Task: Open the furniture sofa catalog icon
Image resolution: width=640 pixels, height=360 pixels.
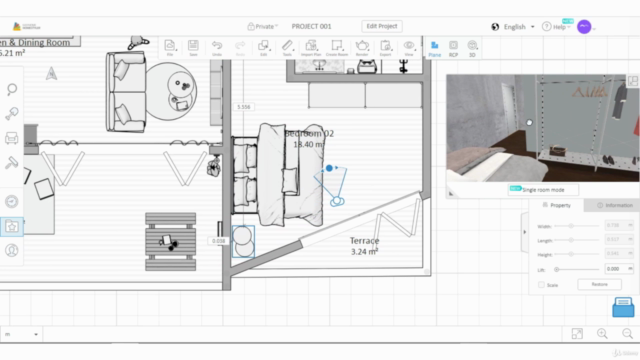Action: 11,138
